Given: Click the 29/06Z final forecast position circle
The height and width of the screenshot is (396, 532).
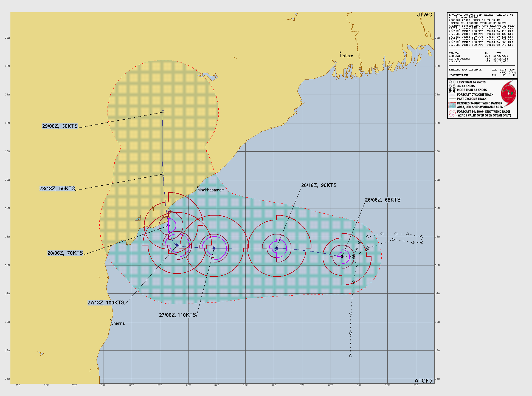Looking at the screenshot, I should pos(163,112).
